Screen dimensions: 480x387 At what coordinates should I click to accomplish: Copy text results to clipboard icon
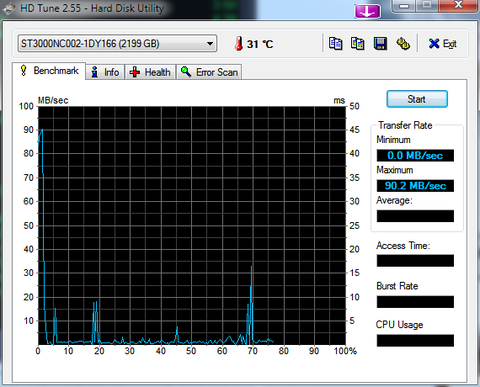click(x=335, y=44)
